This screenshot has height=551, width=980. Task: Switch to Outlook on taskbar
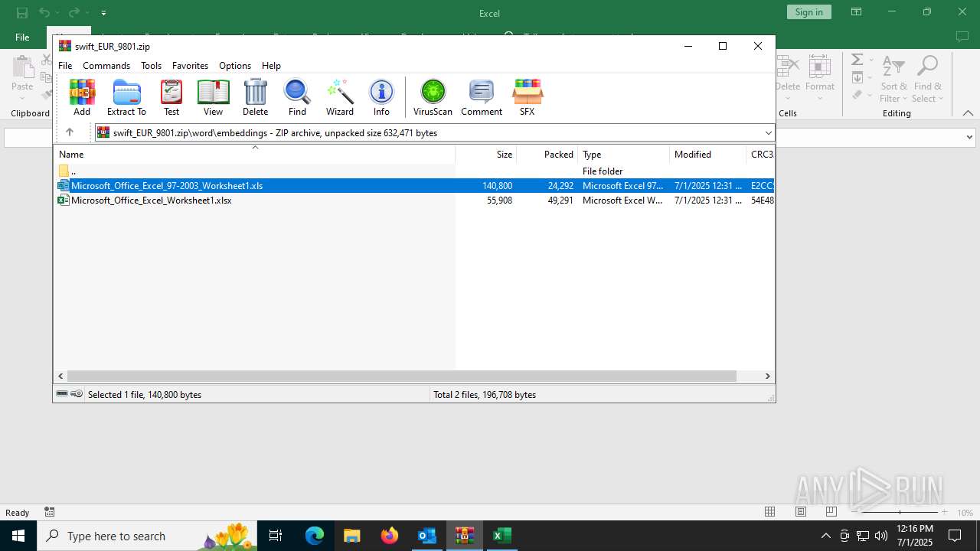pyautogui.click(x=427, y=536)
